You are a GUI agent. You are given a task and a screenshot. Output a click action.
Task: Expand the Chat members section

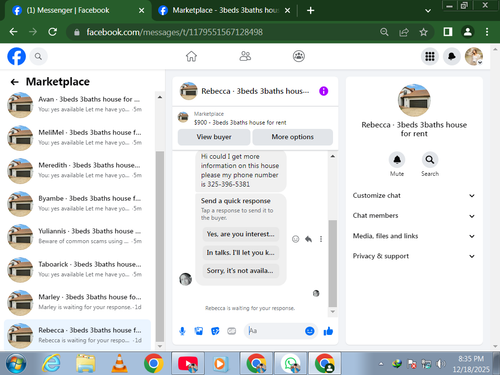pyautogui.click(x=413, y=216)
